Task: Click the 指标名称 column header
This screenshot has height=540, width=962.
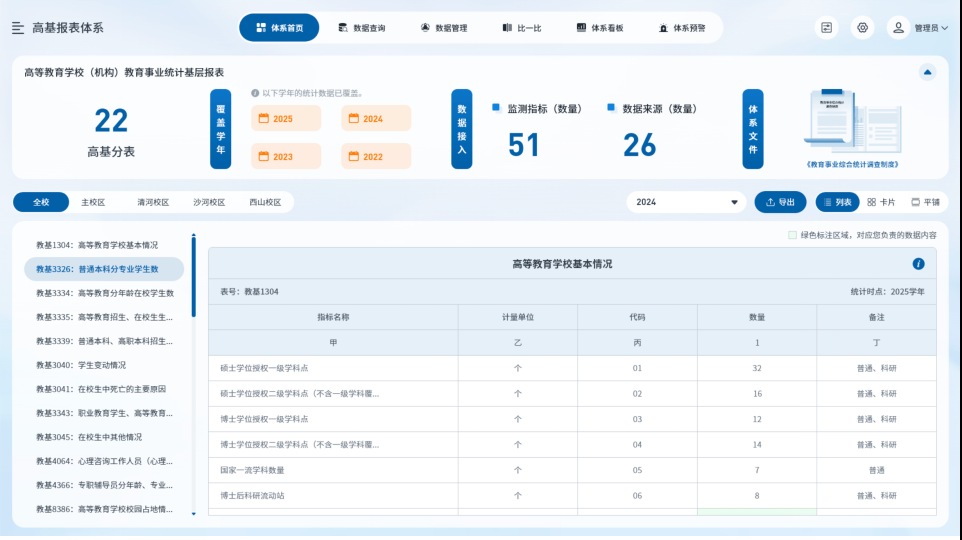Action: [x=333, y=317]
